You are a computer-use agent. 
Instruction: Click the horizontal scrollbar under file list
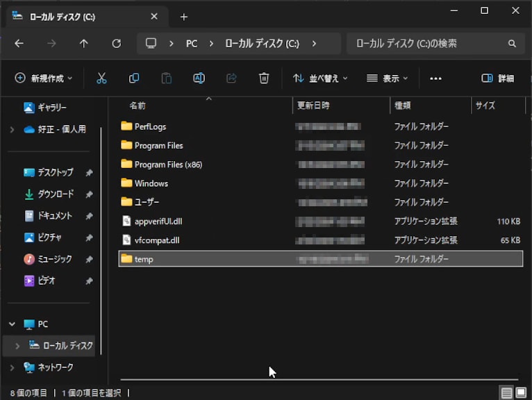click(319, 379)
